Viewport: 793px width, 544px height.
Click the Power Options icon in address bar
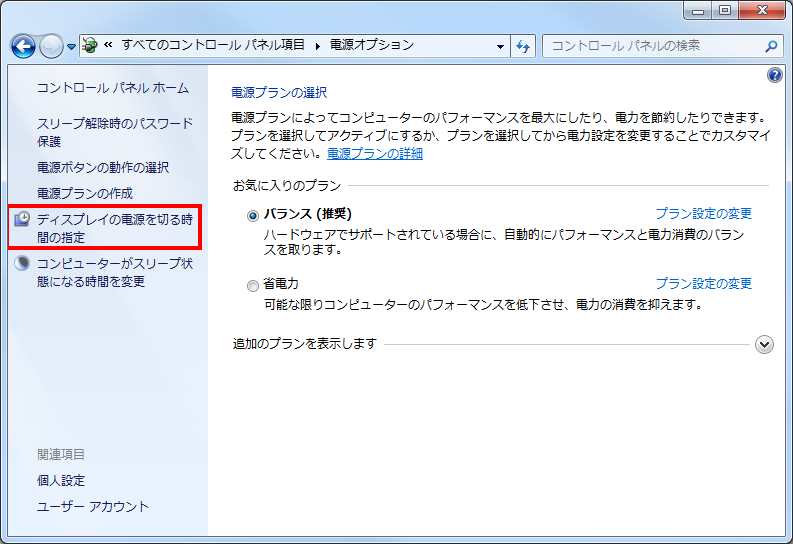coord(91,46)
